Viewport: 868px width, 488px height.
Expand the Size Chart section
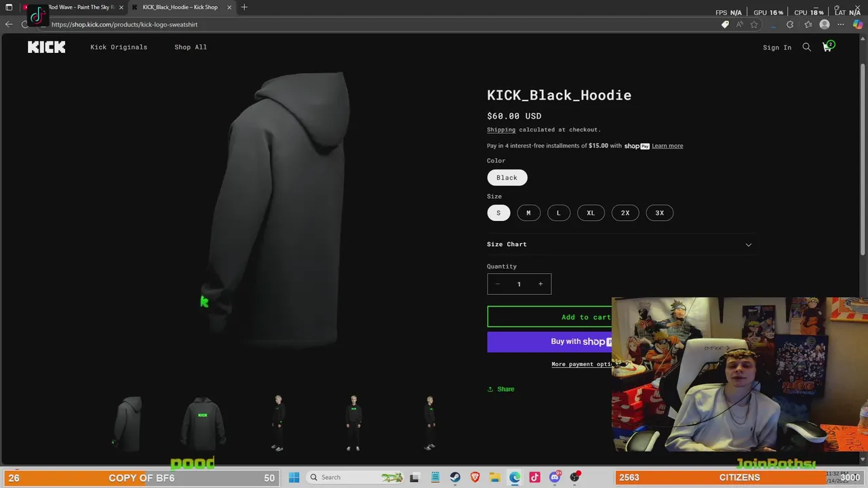coord(620,245)
